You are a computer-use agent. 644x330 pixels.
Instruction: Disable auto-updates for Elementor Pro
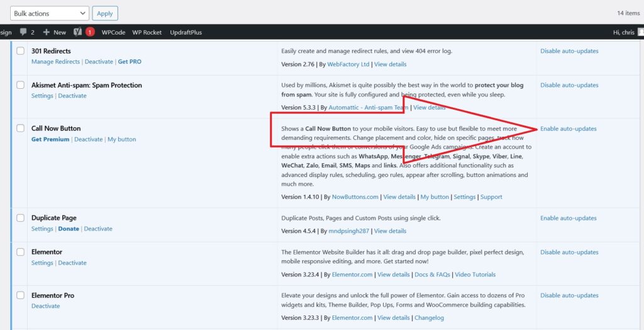pos(569,295)
